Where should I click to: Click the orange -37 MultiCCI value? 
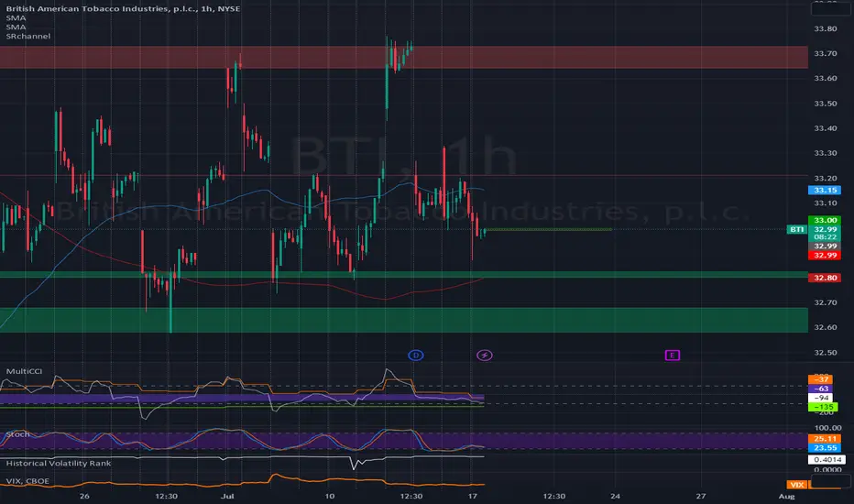tap(821, 379)
